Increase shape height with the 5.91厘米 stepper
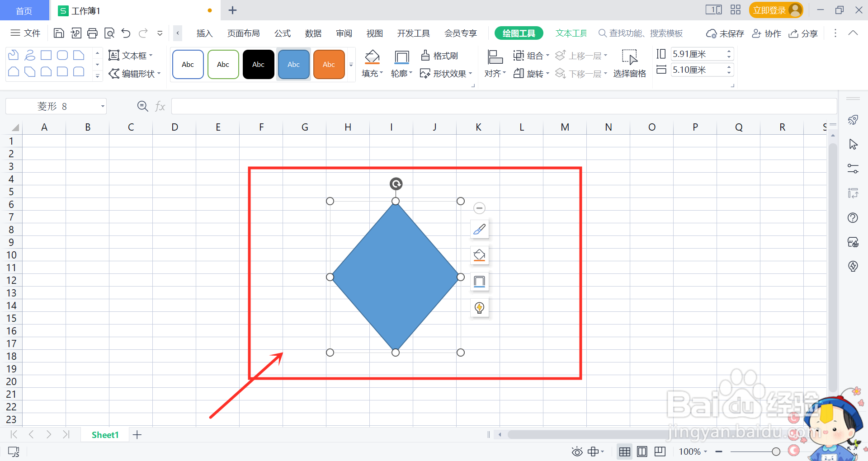The width and height of the screenshot is (868, 461). click(728, 51)
